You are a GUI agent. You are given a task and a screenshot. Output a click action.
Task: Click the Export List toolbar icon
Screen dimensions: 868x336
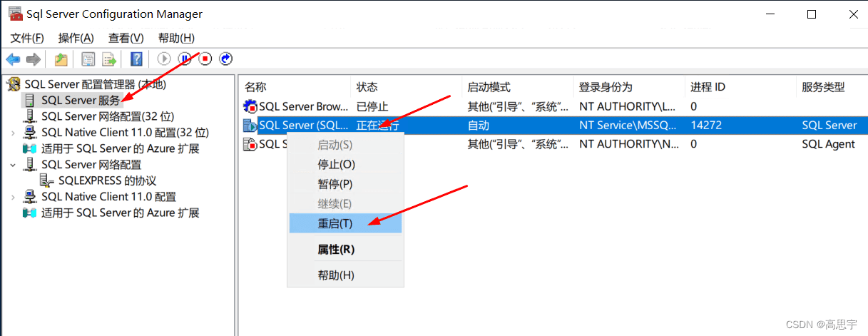click(109, 59)
